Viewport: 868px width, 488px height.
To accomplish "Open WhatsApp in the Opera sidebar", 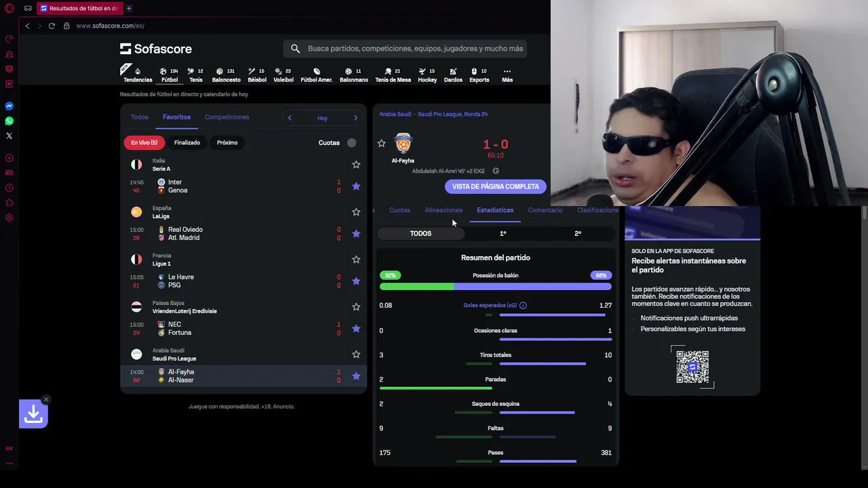I will 9,121.
